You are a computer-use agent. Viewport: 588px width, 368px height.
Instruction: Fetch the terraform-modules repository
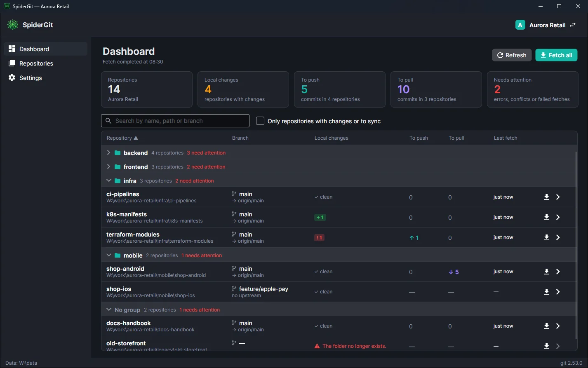546,237
